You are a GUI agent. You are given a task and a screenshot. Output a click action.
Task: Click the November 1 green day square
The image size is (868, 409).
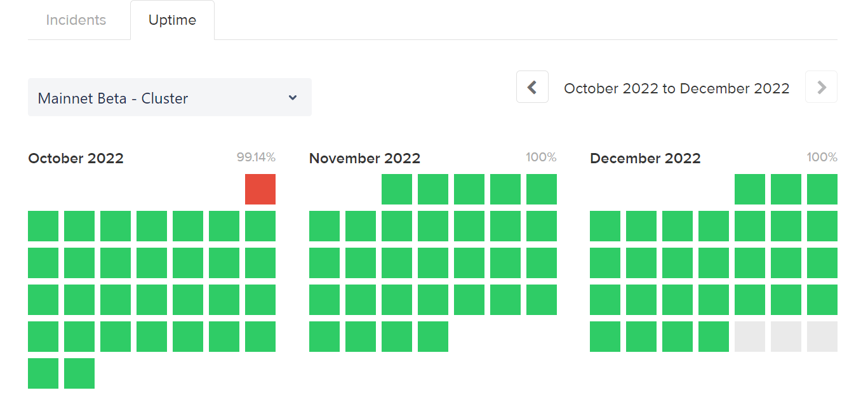click(397, 189)
